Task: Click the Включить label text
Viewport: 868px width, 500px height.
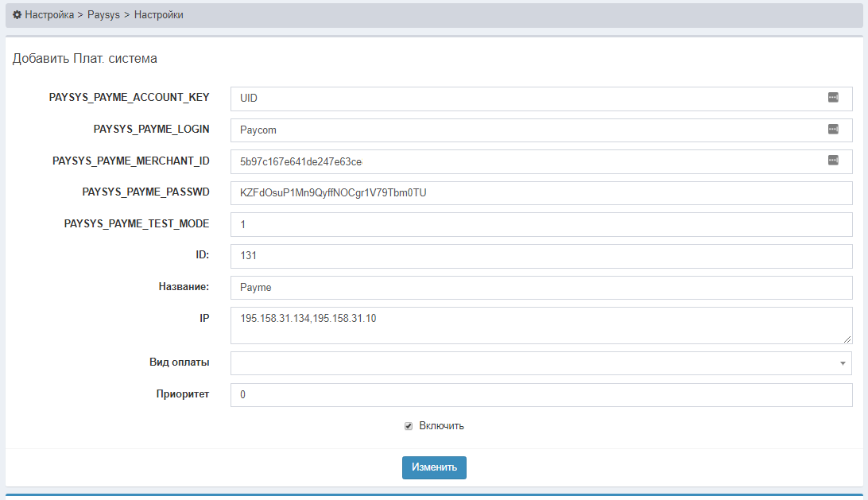Action: tap(441, 426)
